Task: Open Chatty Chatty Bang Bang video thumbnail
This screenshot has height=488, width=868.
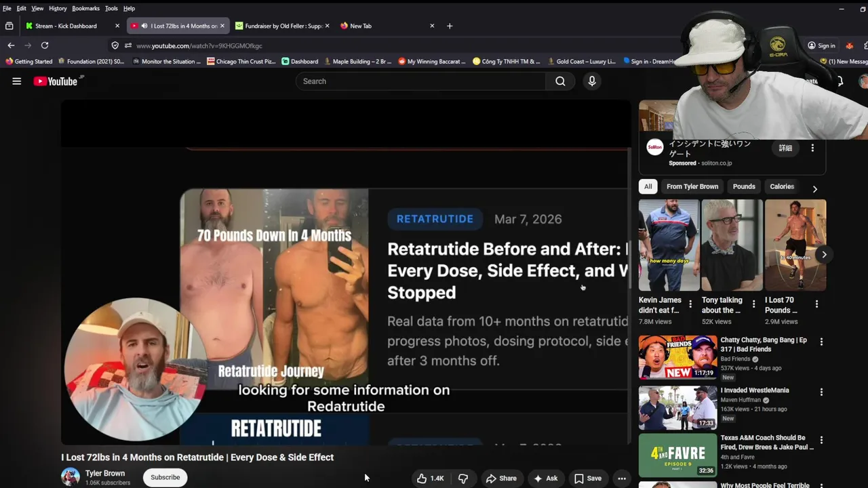Action: click(677, 357)
